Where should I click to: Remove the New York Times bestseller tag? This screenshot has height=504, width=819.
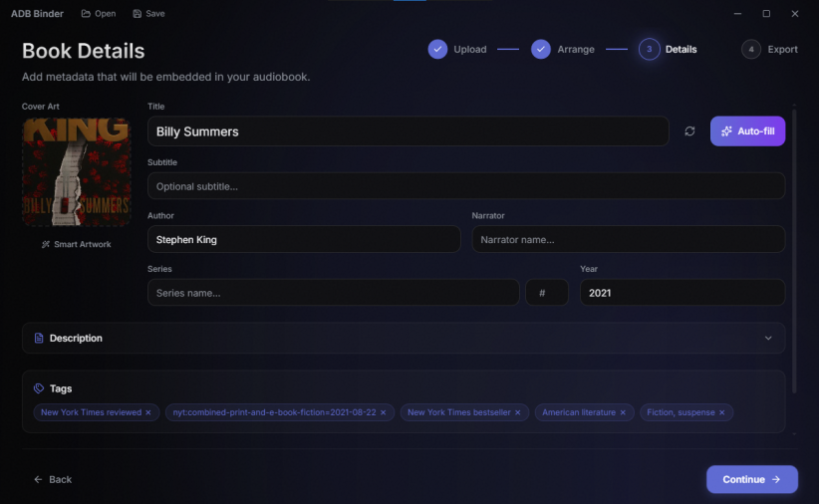[x=518, y=412]
